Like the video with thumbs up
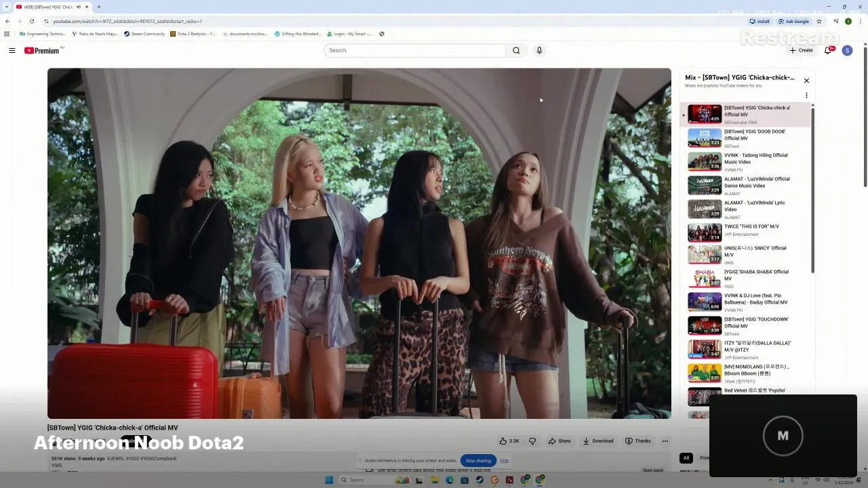This screenshot has height=488, width=868. coord(509,441)
